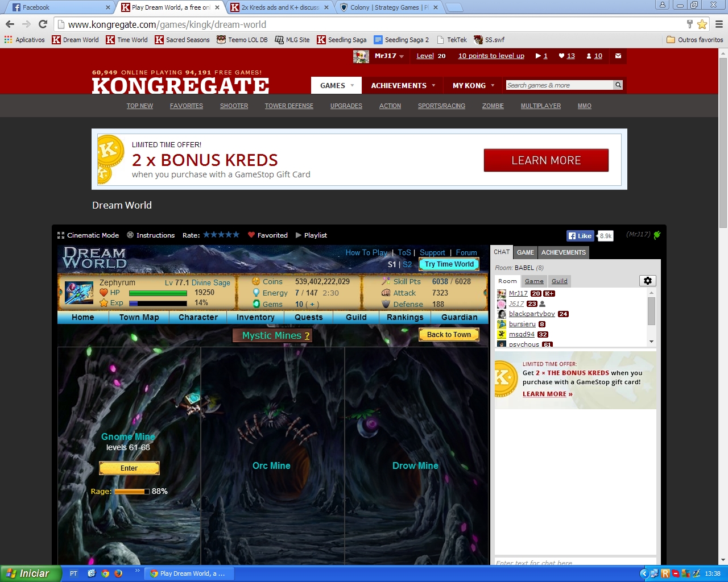The height and width of the screenshot is (582, 728).
Task: Select the Room chat tab
Action: click(507, 281)
